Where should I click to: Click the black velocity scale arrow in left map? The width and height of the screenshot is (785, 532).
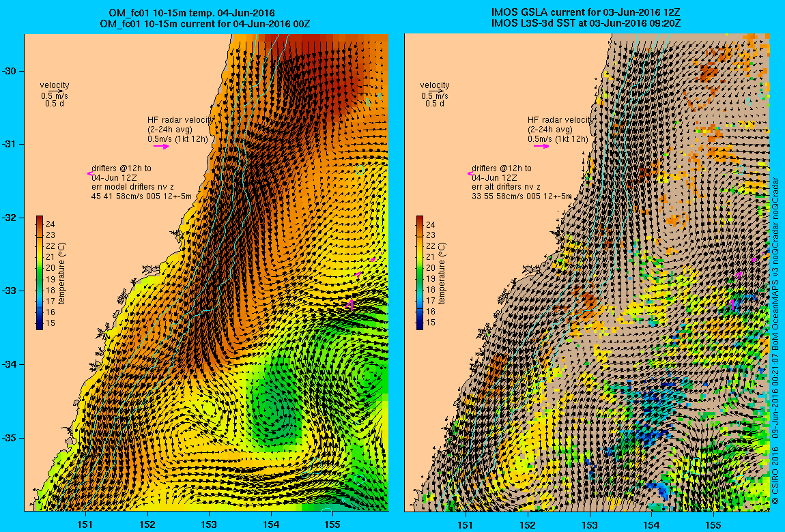click(56, 91)
